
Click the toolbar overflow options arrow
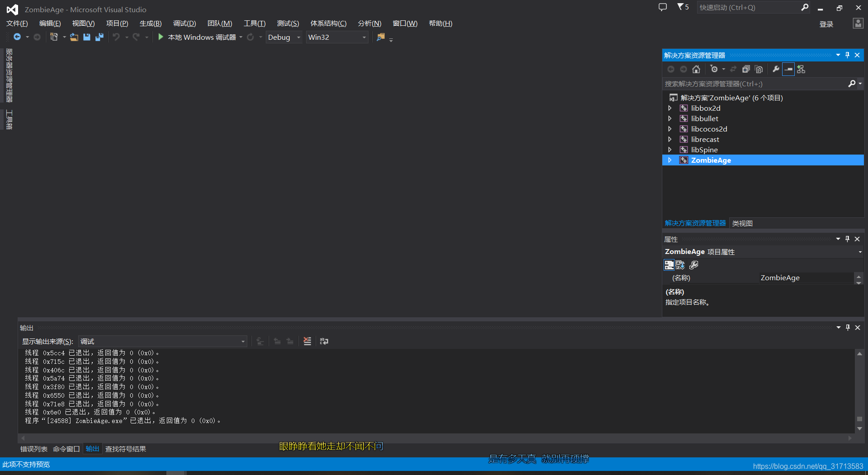[x=391, y=39]
